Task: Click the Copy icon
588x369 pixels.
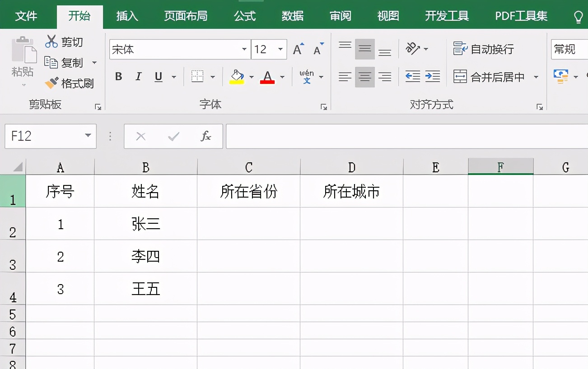Action: pyautogui.click(x=51, y=62)
